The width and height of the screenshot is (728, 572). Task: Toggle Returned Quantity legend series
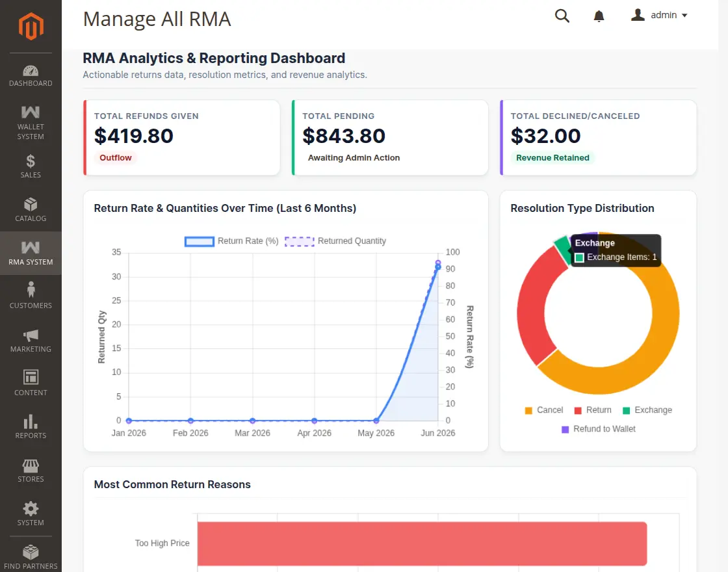point(335,241)
